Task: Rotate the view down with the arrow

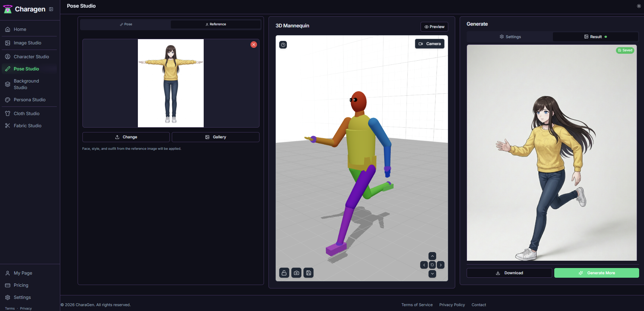Action: point(432,274)
